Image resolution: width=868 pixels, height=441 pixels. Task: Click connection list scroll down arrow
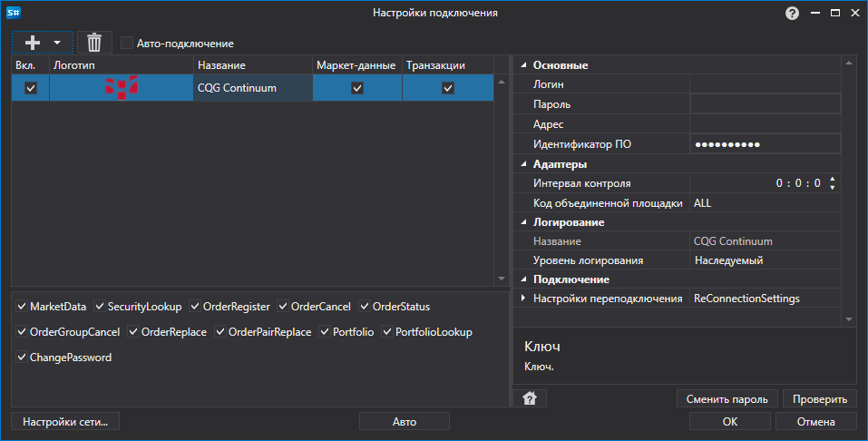502,279
